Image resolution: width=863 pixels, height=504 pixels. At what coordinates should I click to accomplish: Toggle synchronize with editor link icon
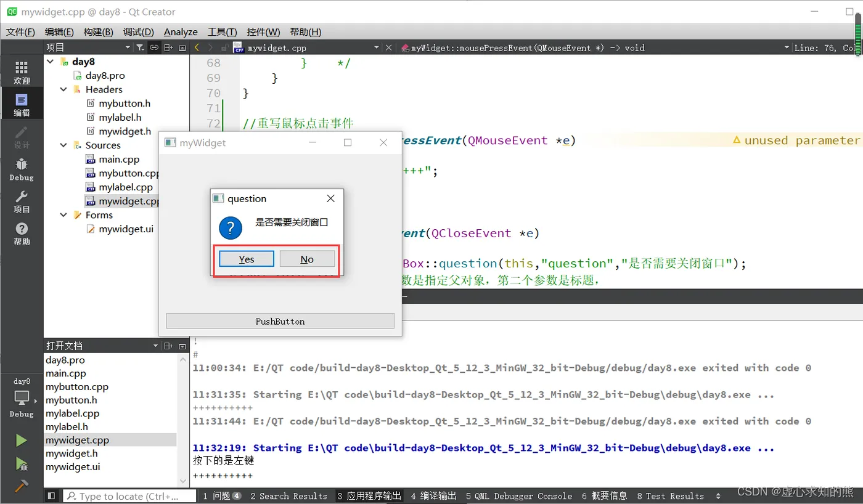pyautogui.click(x=154, y=47)
